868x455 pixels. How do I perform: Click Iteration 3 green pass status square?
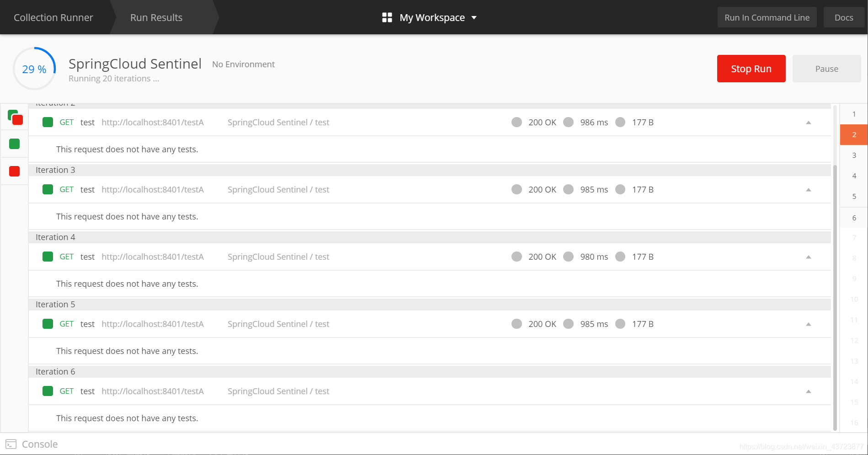pyautogui.click(x=48, y=189)
